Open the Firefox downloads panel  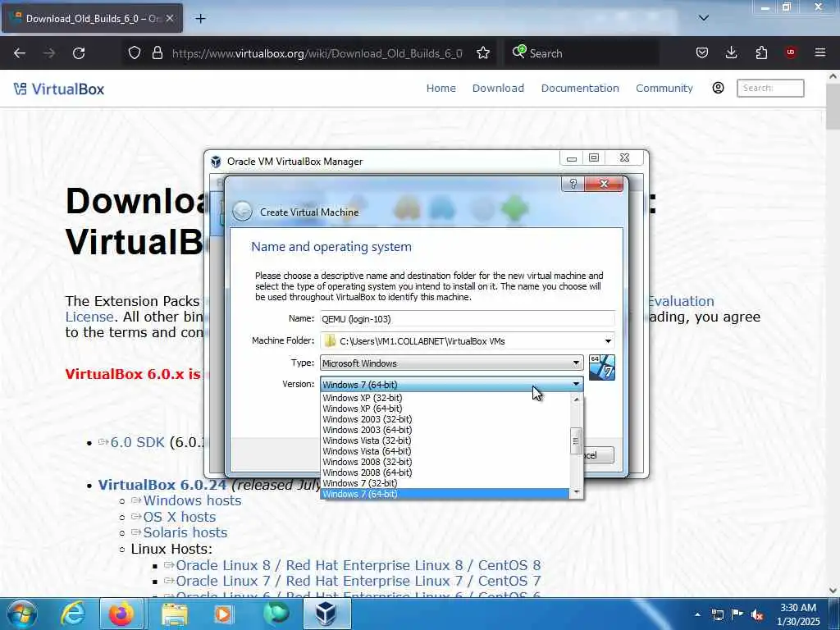tap(731, 52)
